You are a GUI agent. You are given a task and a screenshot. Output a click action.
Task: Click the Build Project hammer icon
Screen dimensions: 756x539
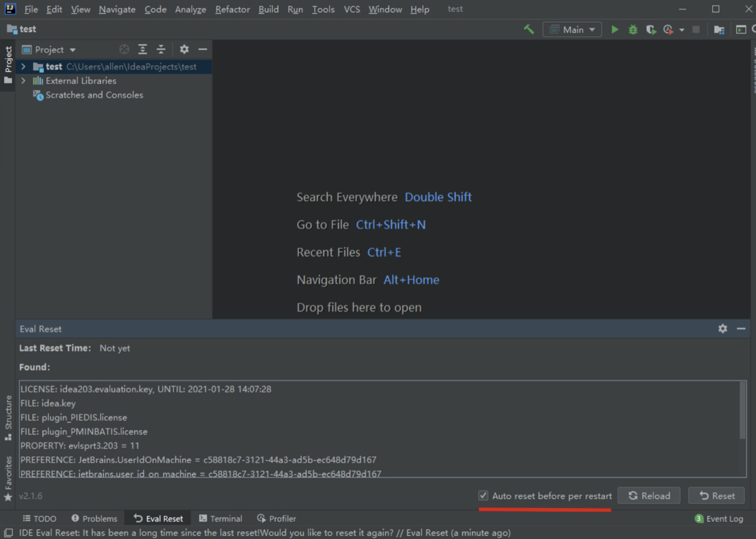529,29
